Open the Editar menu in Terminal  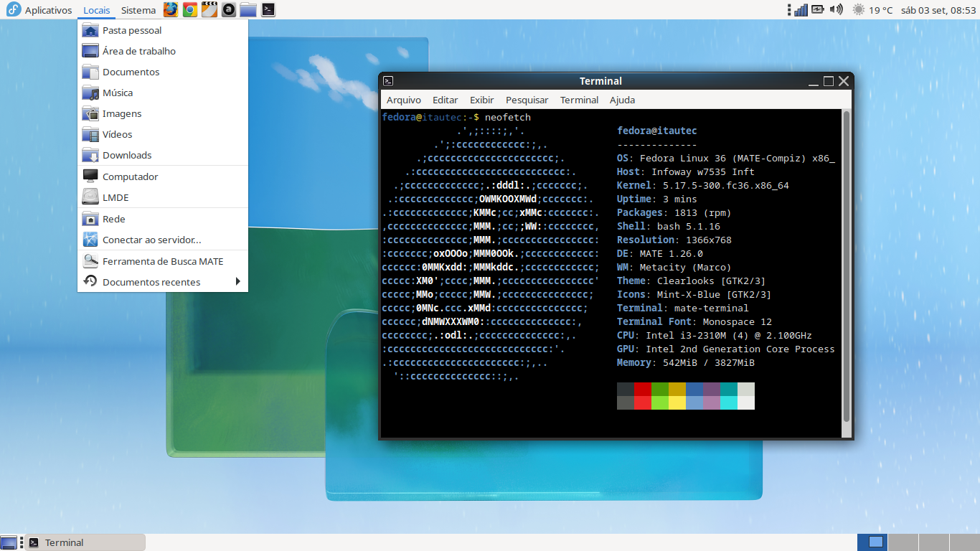click(x=445, y=100)
